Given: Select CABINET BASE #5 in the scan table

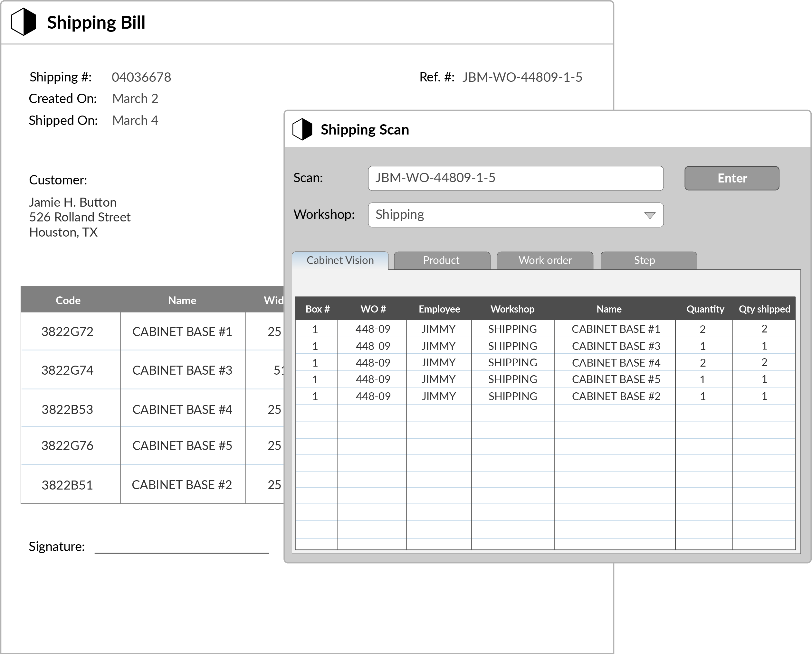Looking at the screenshot, I should point(616,379).
